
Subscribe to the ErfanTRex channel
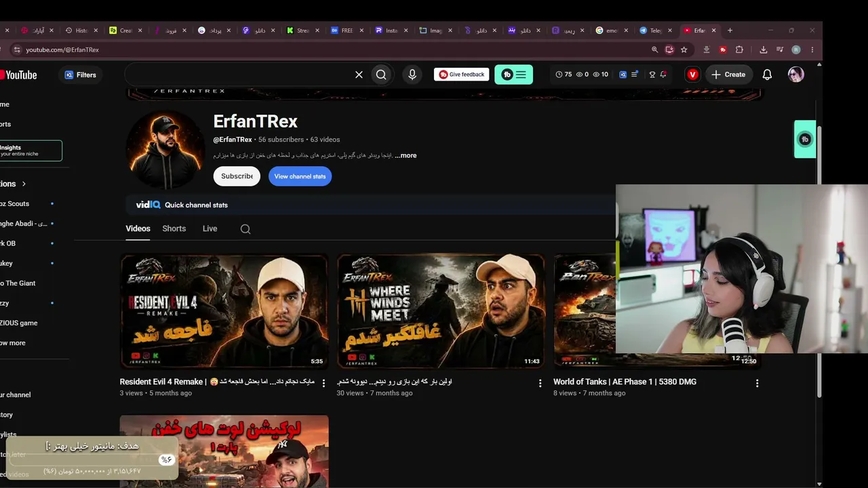237,176
